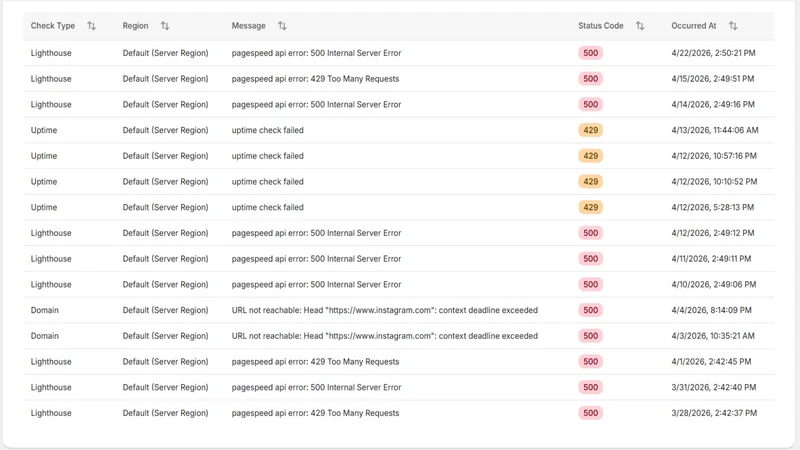
Task: Sort table by Message icon
Action: point(282,26)
